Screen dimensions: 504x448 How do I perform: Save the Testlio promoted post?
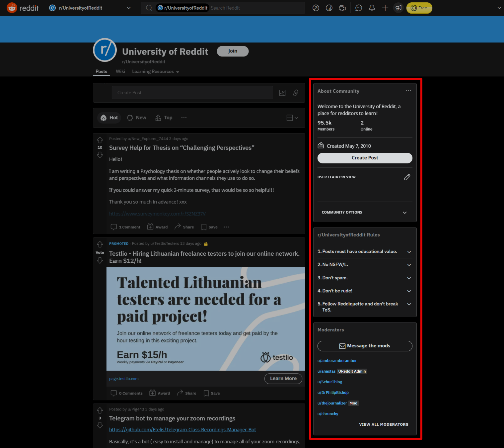(x=212, y=393)
